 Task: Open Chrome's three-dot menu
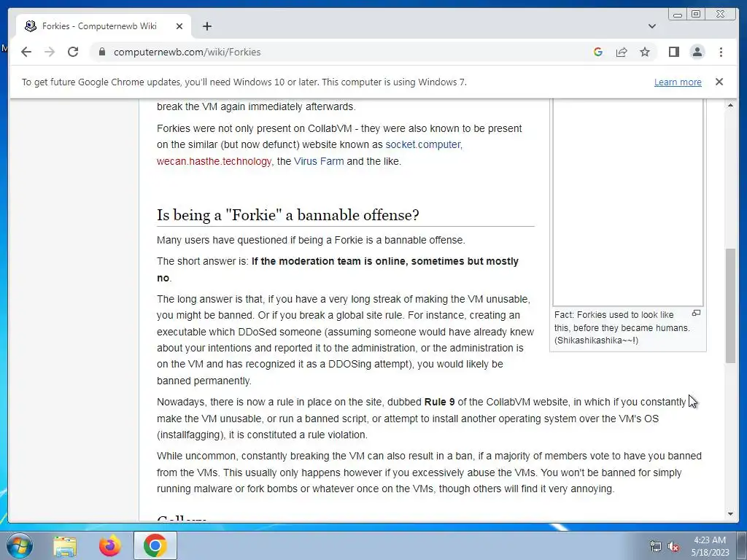721,52
